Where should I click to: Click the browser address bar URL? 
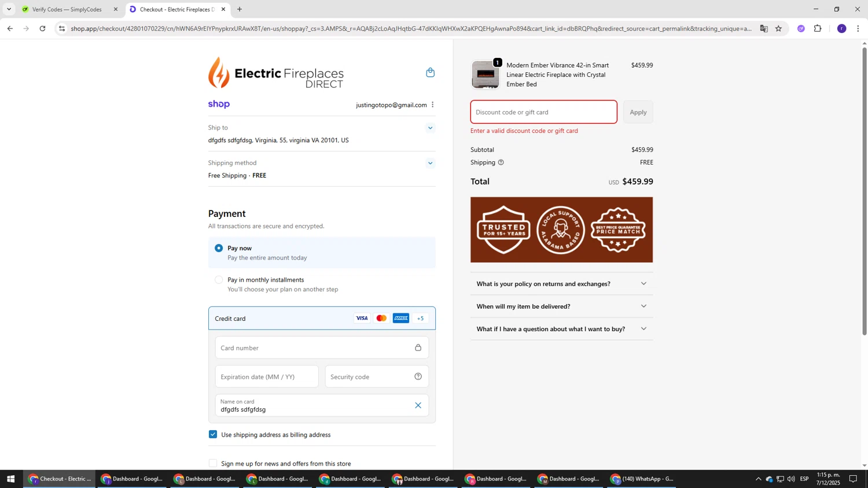(x=411, y=28)
